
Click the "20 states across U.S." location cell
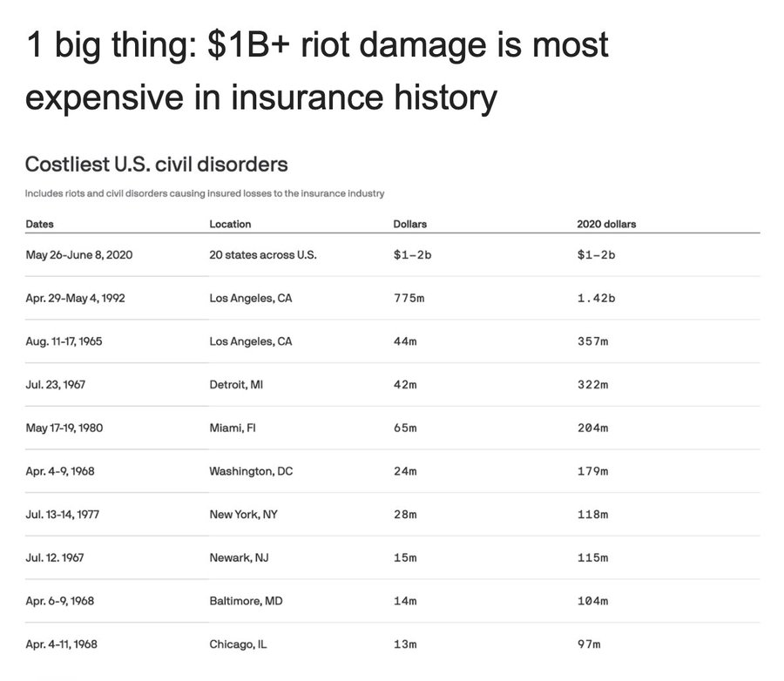click(263, 254)
